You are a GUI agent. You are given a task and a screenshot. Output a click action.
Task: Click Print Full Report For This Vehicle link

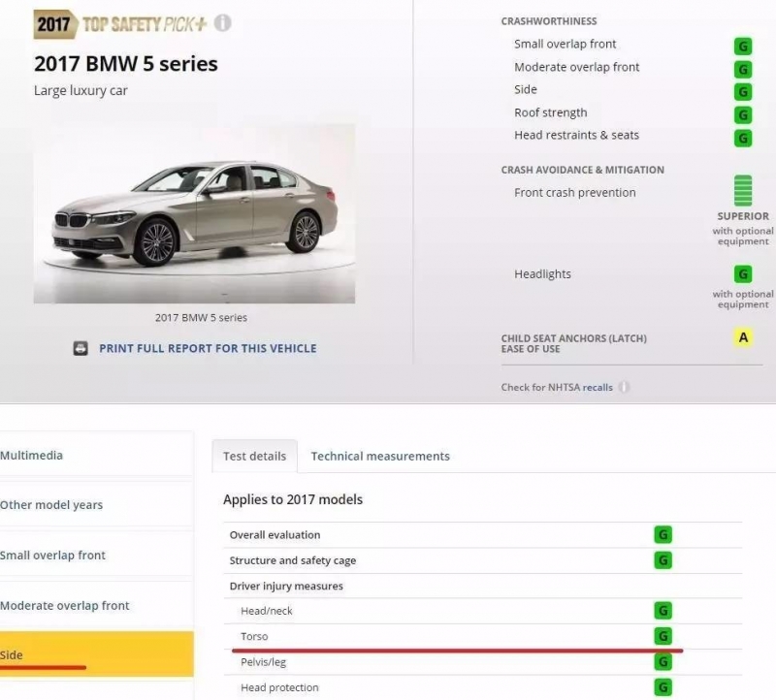[208, 348]
